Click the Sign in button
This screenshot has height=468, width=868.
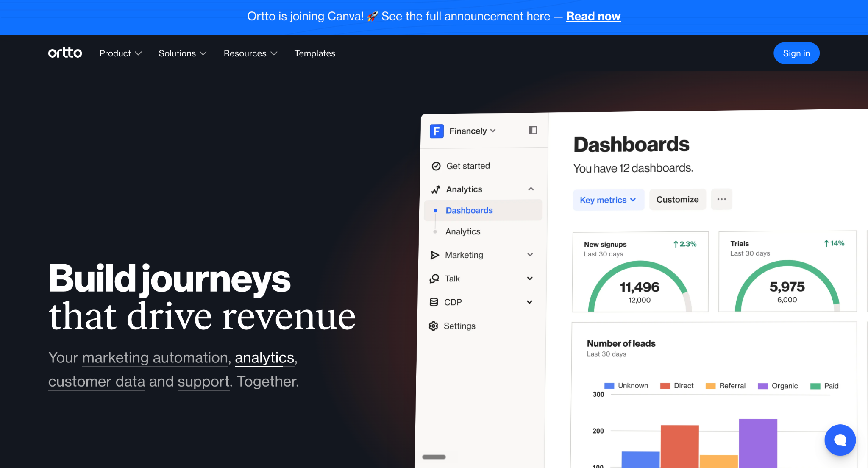(796, 53)
